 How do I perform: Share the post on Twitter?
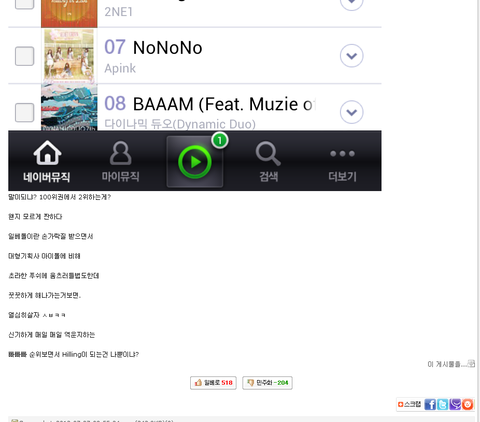[x=443, y=404]
